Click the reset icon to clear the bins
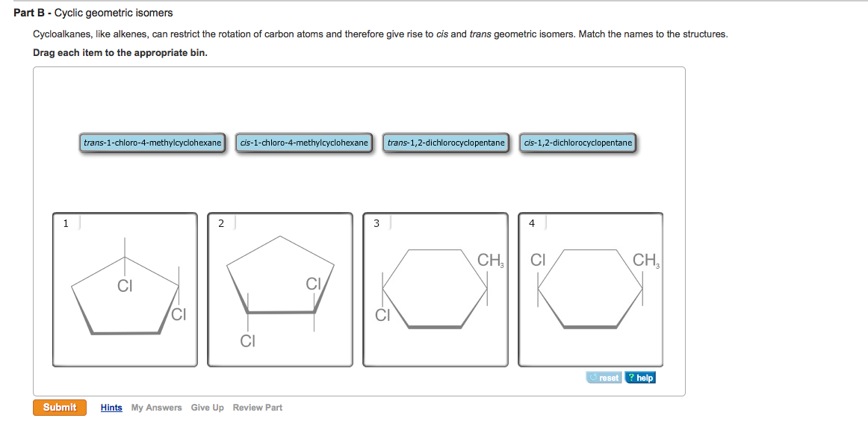The width and height of the screenshot is (868, 433). tap(605, 377)
